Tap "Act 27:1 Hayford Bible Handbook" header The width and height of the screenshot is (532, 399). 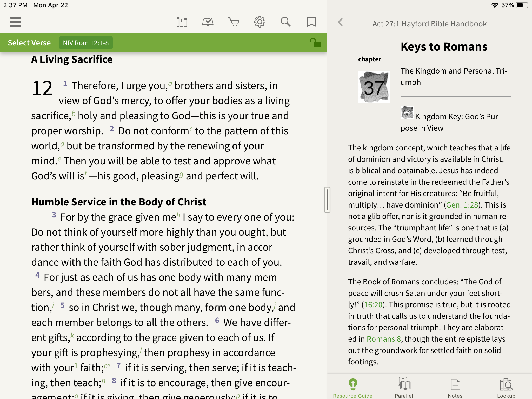[x=429, y=24]
